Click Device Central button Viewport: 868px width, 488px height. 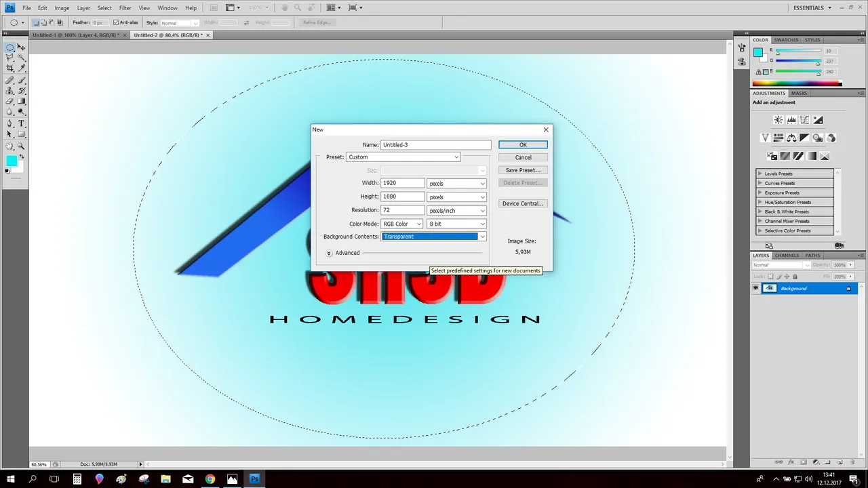[x=523, y=203]
